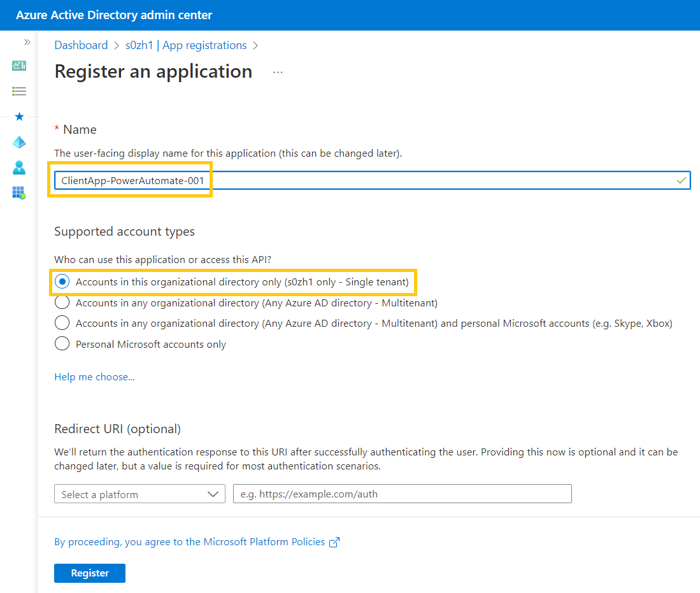The width and height of the screenshot is (700, 593).
Task: Navigate to s0zh1 in the breadcrumb
Action: click(x=139, y=45)
